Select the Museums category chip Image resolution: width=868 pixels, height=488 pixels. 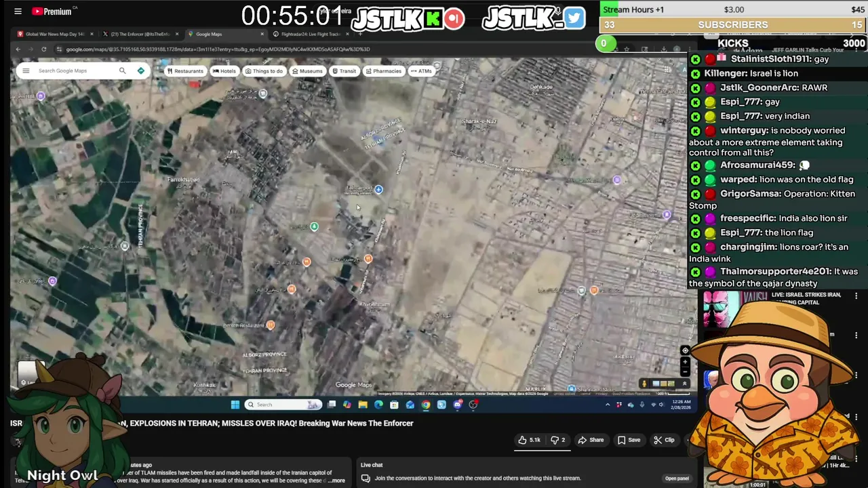[x=307, y=71]
